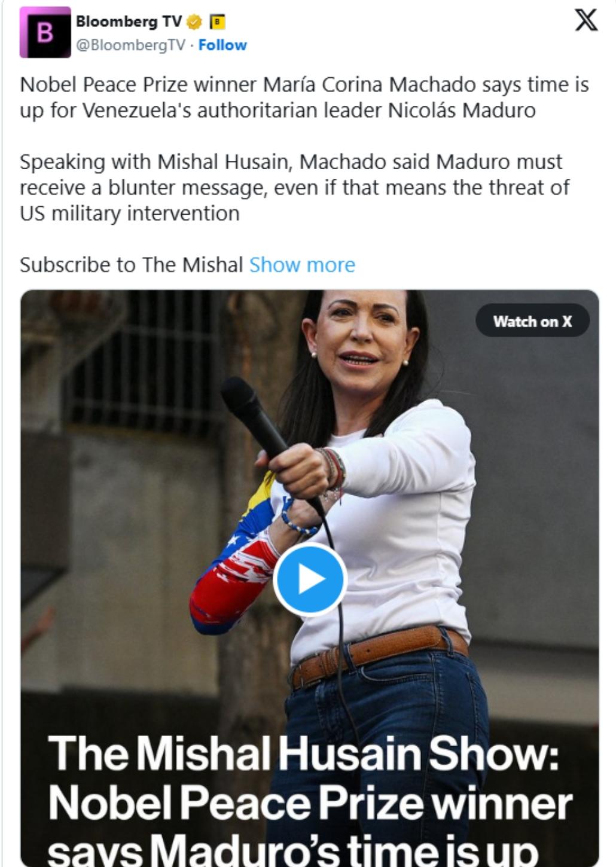Click overlay line 'Nobel Peace Prize winner'
The height and width of the screenshot is (867, 616).
point(310,803)
